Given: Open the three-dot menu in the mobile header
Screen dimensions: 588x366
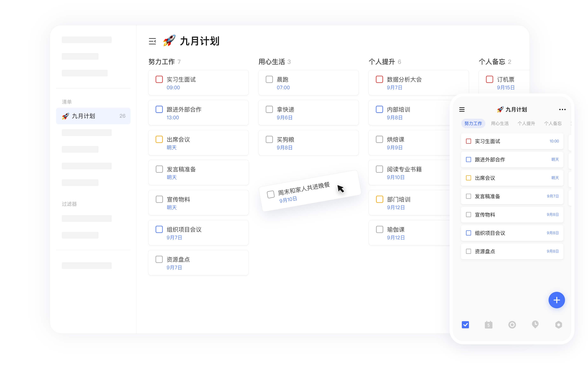Looking at the screenshot, I should pos(562,109).
